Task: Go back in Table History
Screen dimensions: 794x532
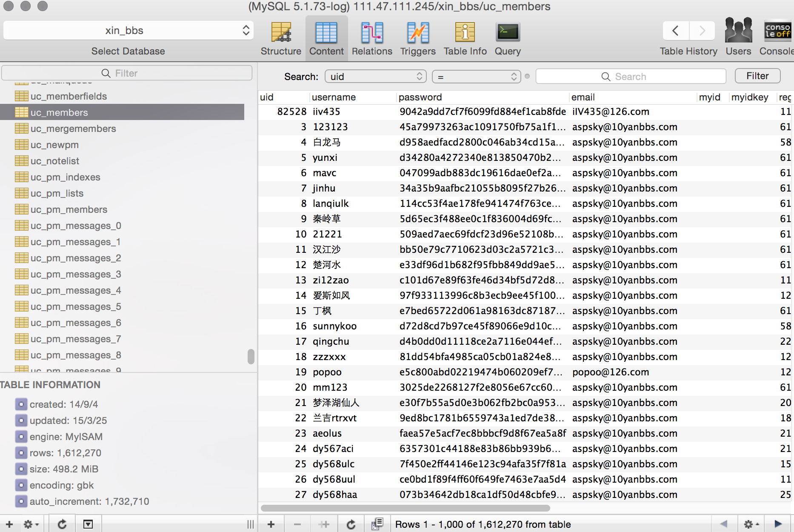Action: tap(676, 31)
